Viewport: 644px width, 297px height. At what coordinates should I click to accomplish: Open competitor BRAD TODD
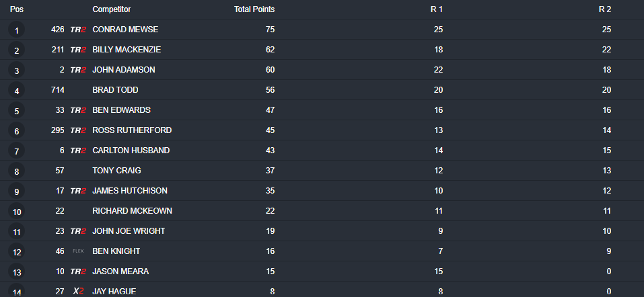coord(116,90)
